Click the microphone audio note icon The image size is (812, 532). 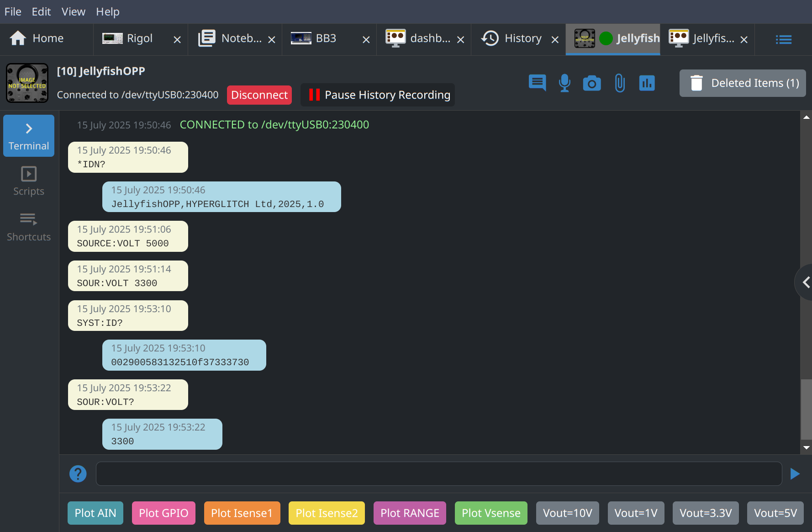564,83
